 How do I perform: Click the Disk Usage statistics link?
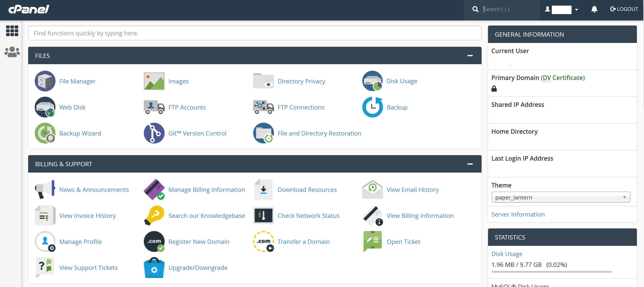(x=506, y=254)
